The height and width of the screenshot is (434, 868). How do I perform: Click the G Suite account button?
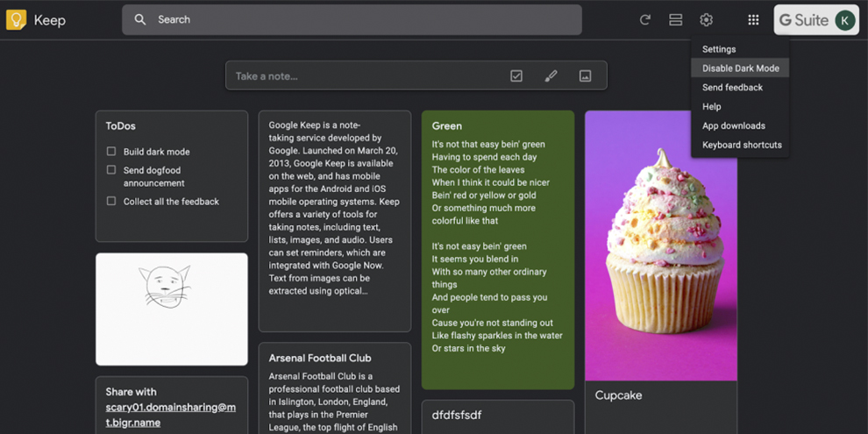click(816, 20)
